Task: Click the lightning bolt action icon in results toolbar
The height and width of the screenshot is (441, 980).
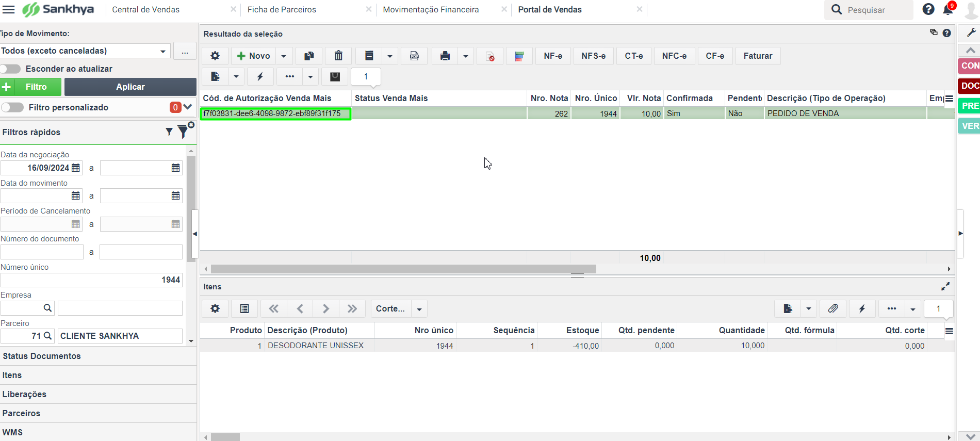Action: pyautogui.click(x=260, y=77)
